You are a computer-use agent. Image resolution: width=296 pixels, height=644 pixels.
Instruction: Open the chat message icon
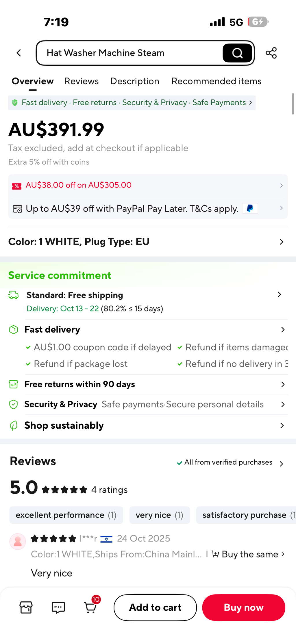tap(58, 607)
